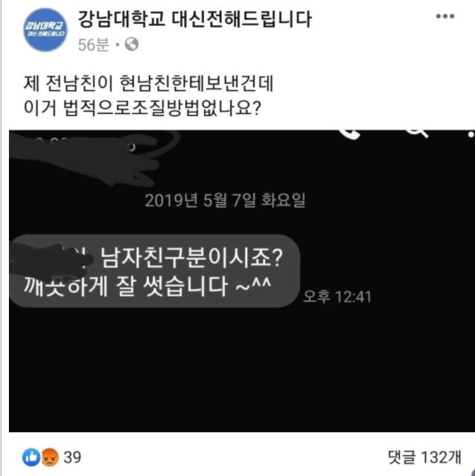This screenshot has width=475, height=476.
Task: Open the 댓글 132개 comments link
Action: point(424,457)
